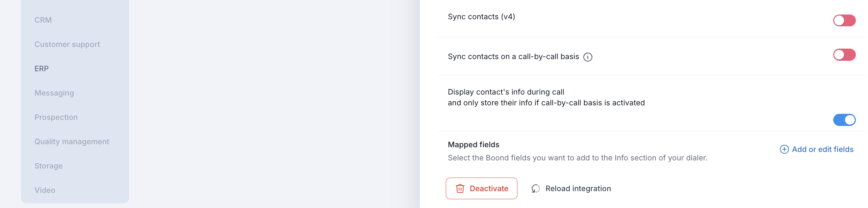Select Customer support category

pos(67,44)
